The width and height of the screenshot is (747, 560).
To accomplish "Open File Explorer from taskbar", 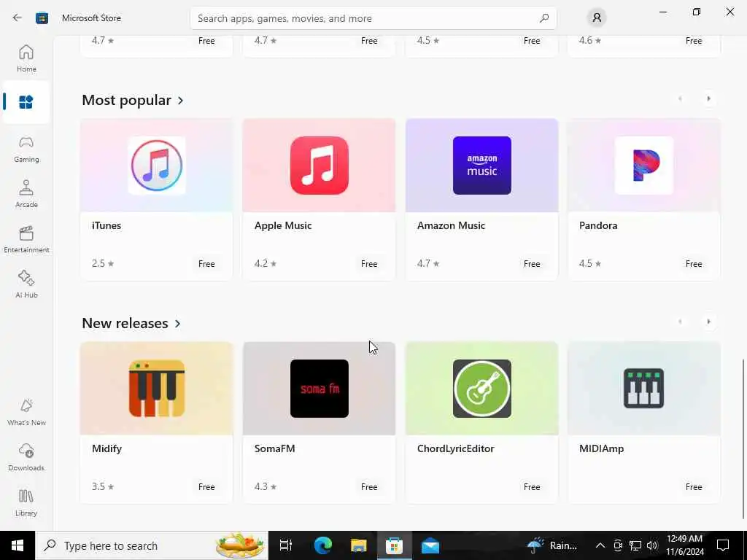I will [358, 545].
